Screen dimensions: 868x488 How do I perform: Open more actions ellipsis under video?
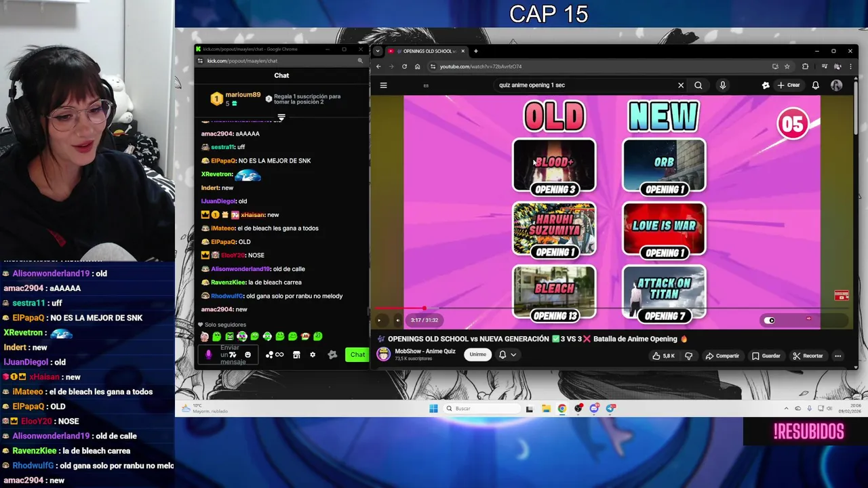point(837,356)
